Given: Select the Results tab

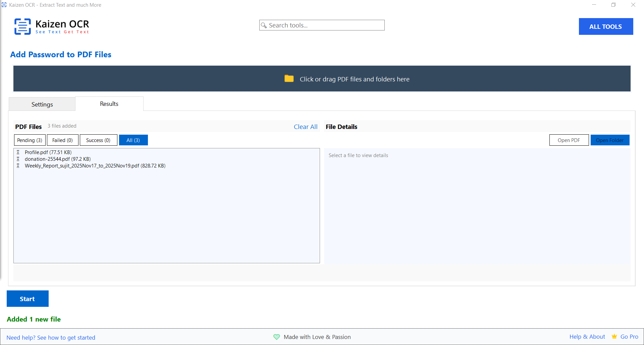Looking at the screenshot, I should pos(109,104).
